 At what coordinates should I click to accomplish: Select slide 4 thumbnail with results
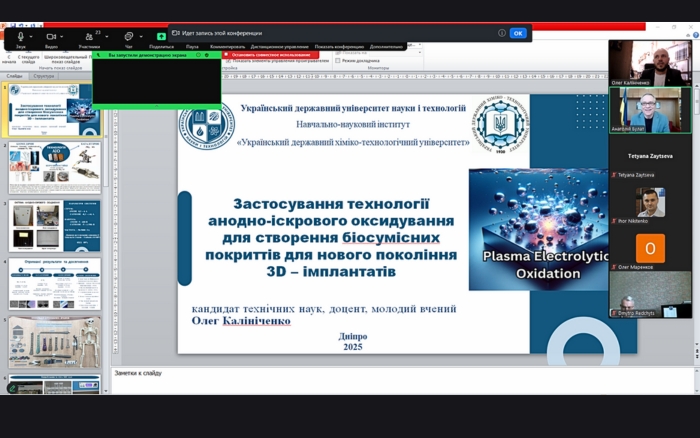55,283
